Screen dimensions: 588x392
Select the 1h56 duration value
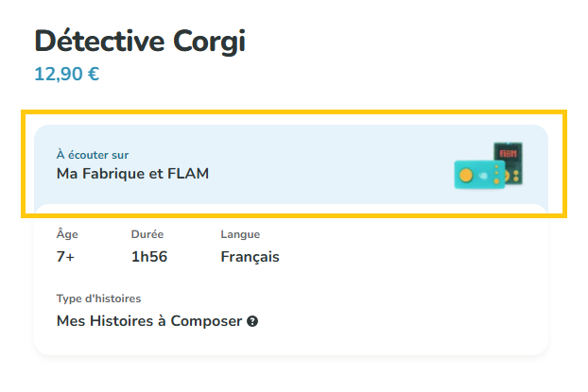click(148, 257)
